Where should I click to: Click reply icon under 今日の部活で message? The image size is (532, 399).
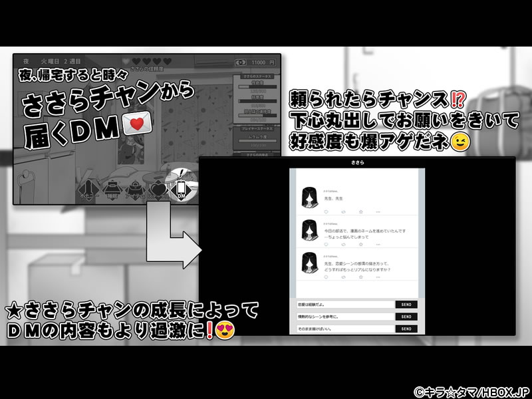point(326,244)
